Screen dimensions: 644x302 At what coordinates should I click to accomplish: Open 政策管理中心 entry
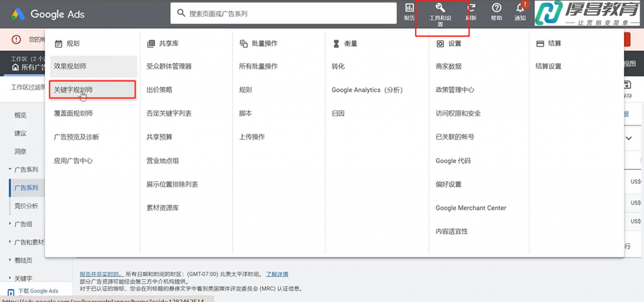coord(455,89)
